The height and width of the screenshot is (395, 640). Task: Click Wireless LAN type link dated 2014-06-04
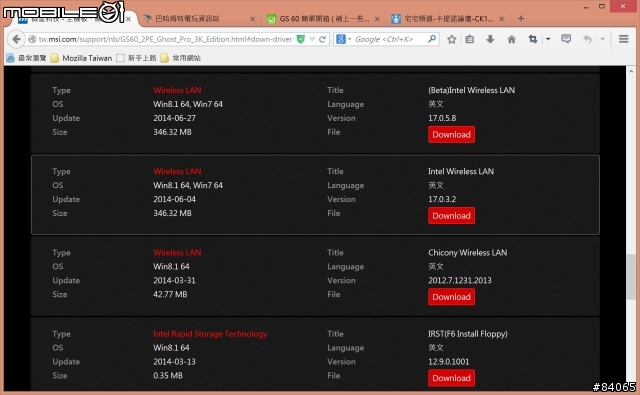[177, 171]
